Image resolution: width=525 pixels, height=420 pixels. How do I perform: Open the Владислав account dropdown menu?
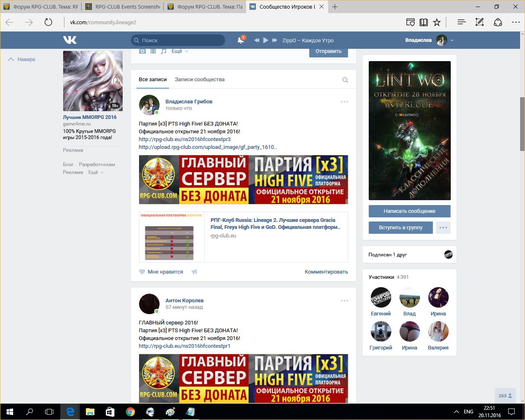pyautogui.click(x=429, y=40)
